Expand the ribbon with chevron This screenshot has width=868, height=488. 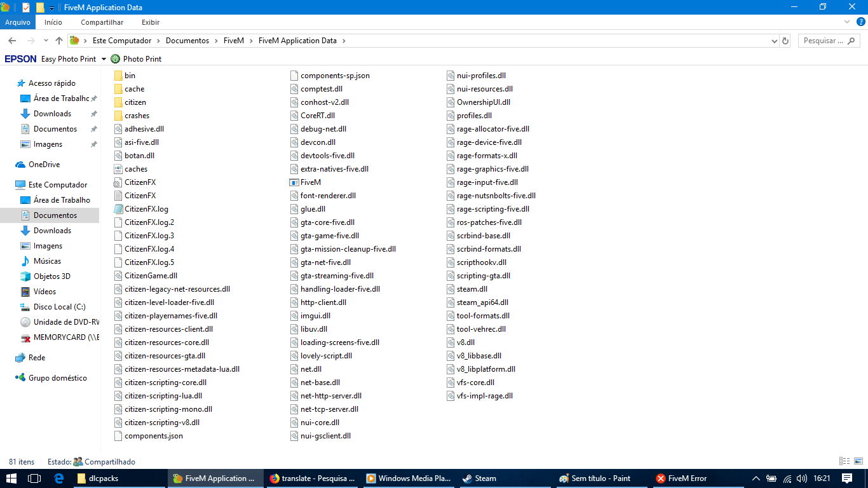(846, 22)
